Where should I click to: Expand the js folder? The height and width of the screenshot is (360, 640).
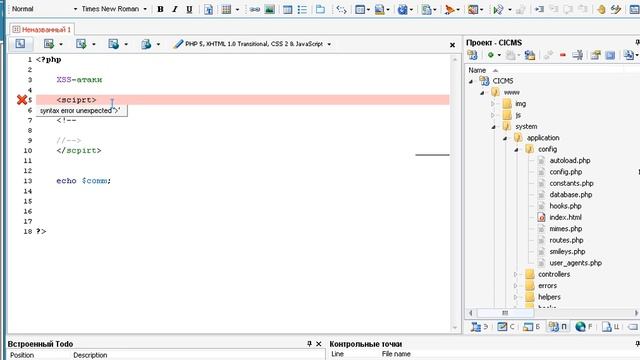coord(493,115)
